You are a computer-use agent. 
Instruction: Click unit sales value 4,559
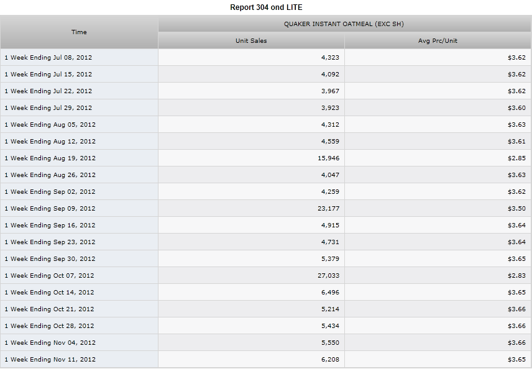pos(330,142)
